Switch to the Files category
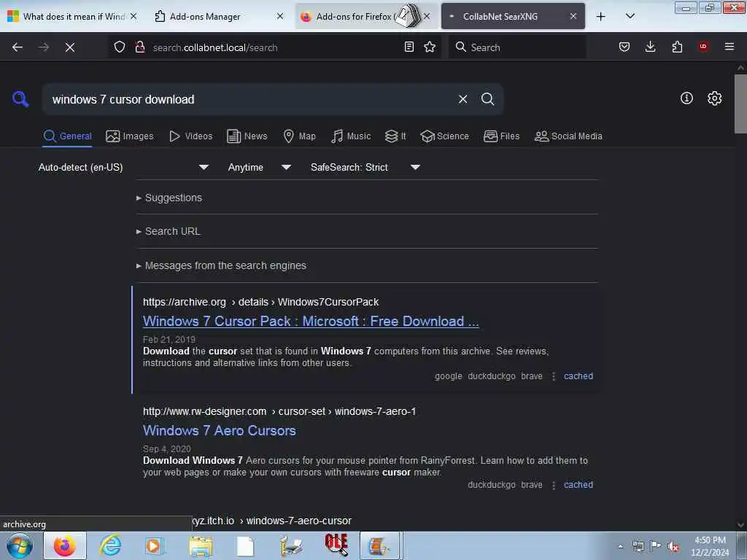The width and height of the screenshot is (747, 560). pos(501,136)
